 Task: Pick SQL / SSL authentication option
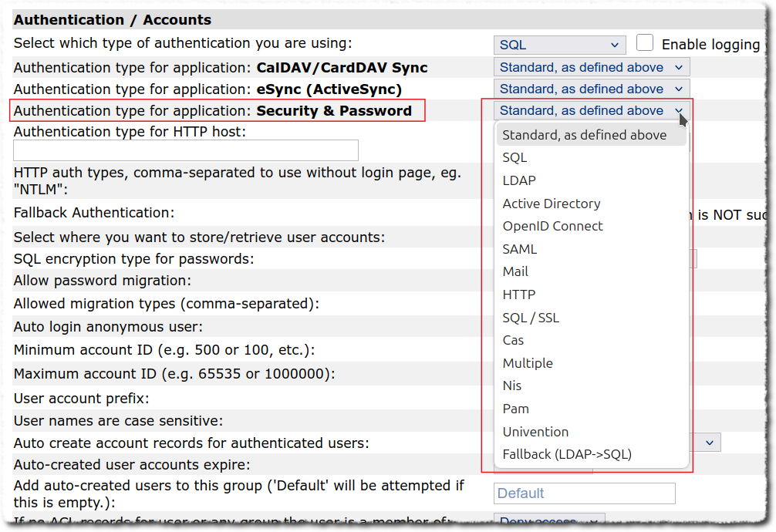click(531, 318)
